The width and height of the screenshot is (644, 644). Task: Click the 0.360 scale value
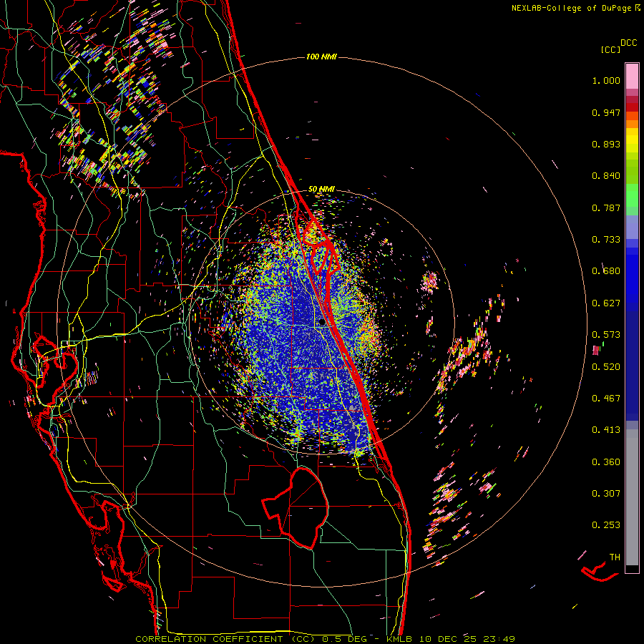click(x=606, y=462)
